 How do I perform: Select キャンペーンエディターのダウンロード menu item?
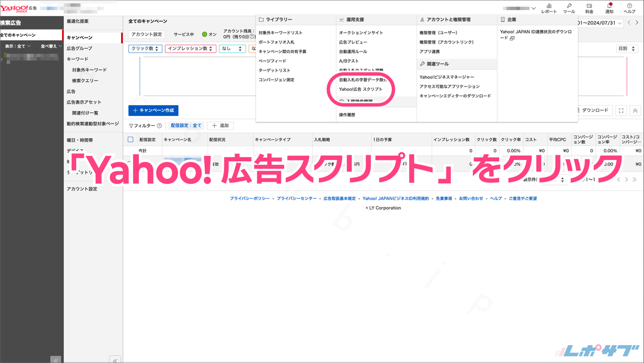coord(455,96)
